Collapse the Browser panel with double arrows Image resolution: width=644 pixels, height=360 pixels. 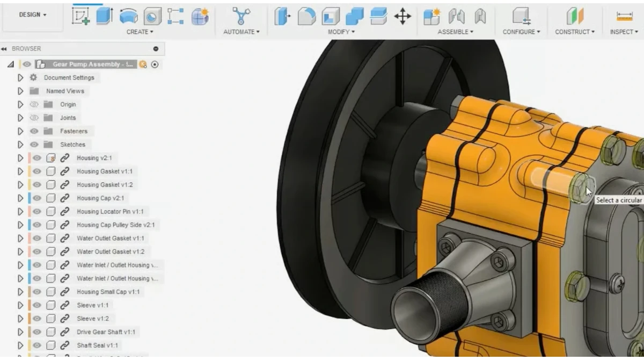pos(4,49)
